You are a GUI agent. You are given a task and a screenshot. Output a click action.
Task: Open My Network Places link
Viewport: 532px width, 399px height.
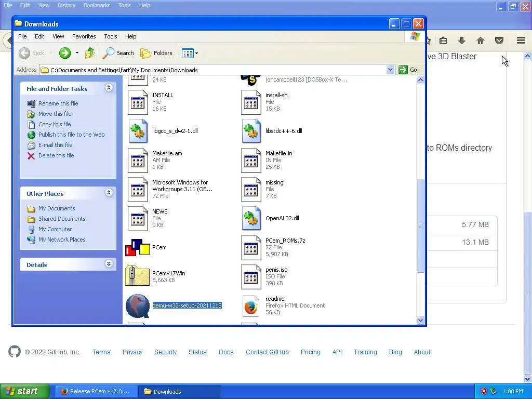coord(62,240)
